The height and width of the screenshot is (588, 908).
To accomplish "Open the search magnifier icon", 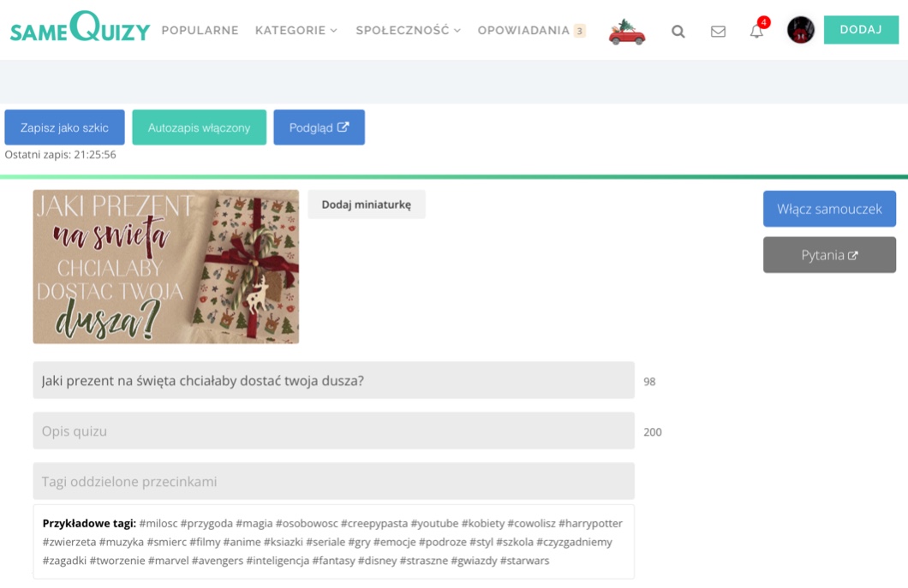I will click(678, 32).
